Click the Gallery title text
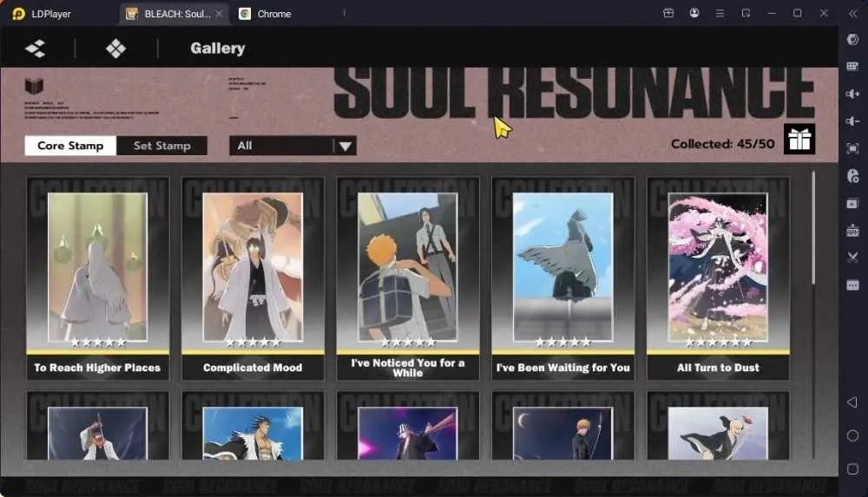 (218, 49)
